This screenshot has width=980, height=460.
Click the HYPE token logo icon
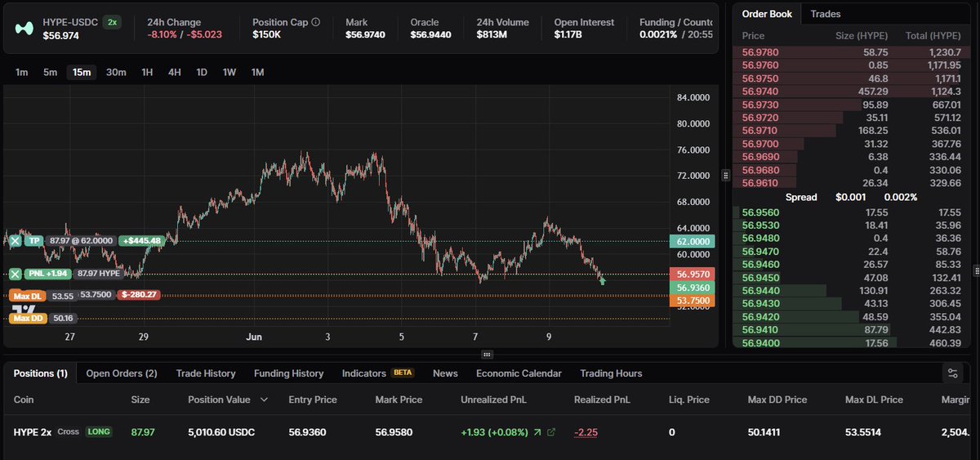coord(24,29)
